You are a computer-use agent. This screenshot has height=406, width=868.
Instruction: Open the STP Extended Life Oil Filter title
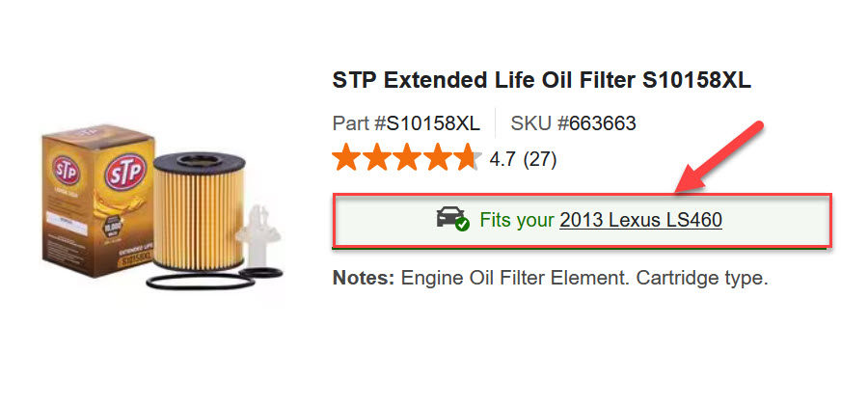(541, 81)
